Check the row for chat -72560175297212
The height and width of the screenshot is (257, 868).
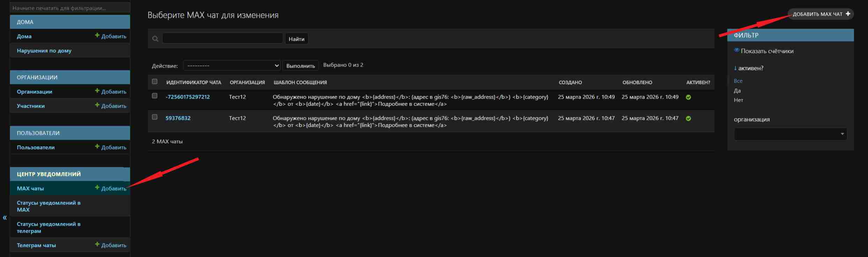coord(155,96)
